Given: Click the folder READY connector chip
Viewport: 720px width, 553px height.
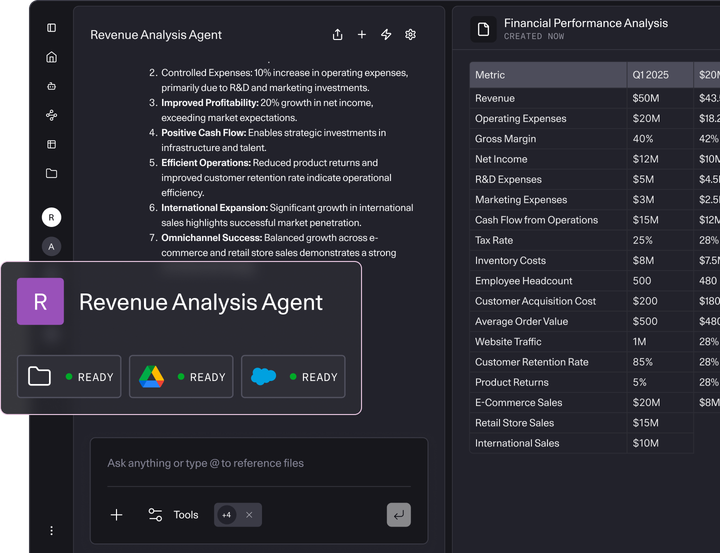Looking at the screenshot, I should pyautogui.click(x=69, y=377).
